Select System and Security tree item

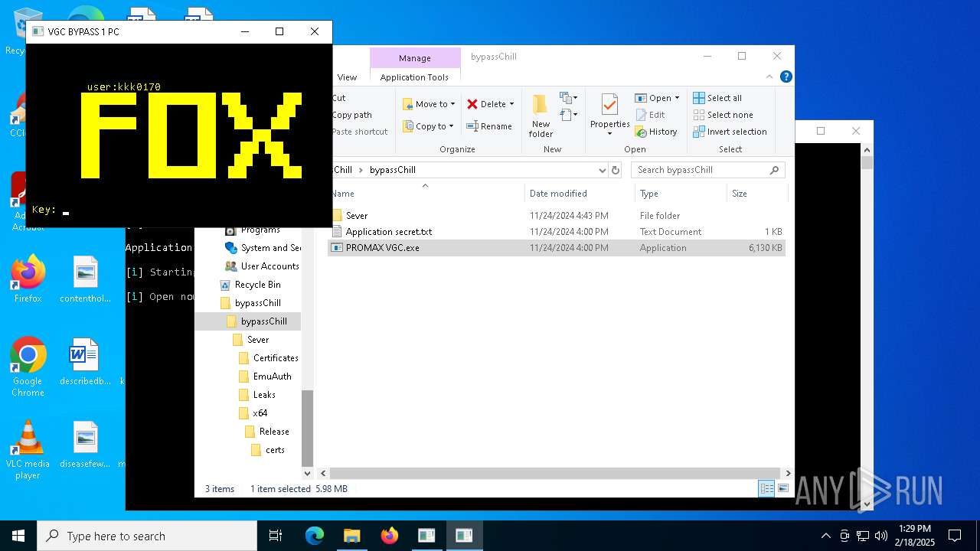262,248
